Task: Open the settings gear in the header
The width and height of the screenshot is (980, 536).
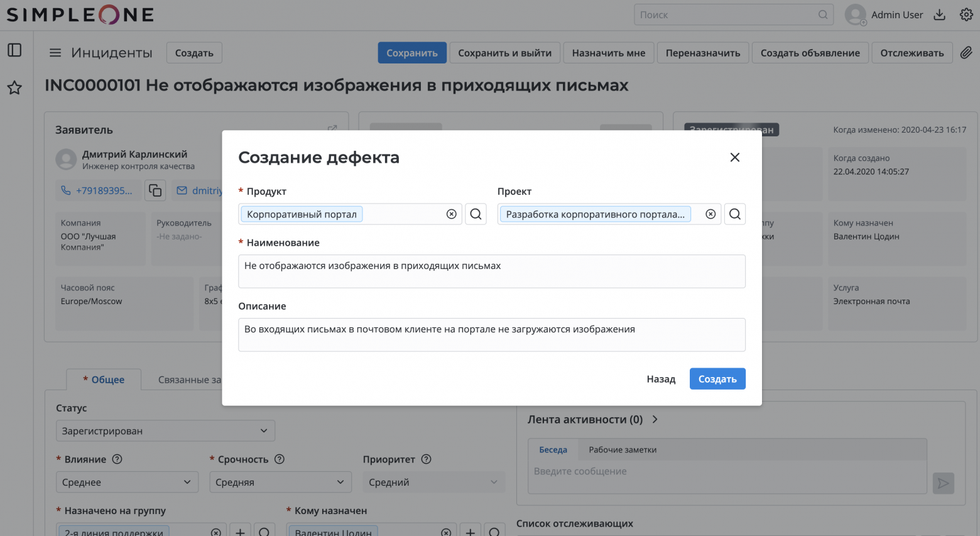Action: 966,14
